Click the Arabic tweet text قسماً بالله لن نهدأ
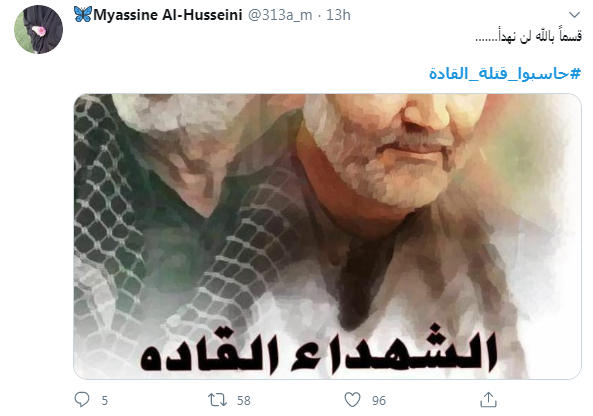This screenshot has height=416, width=593. [x=528, y=37]
